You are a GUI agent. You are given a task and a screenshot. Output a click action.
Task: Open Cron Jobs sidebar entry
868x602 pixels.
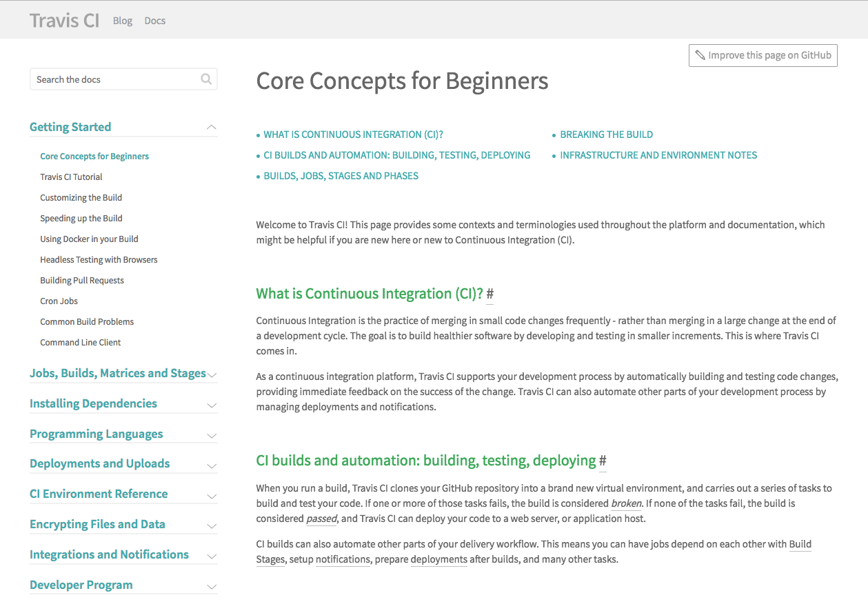coord(59,301)
